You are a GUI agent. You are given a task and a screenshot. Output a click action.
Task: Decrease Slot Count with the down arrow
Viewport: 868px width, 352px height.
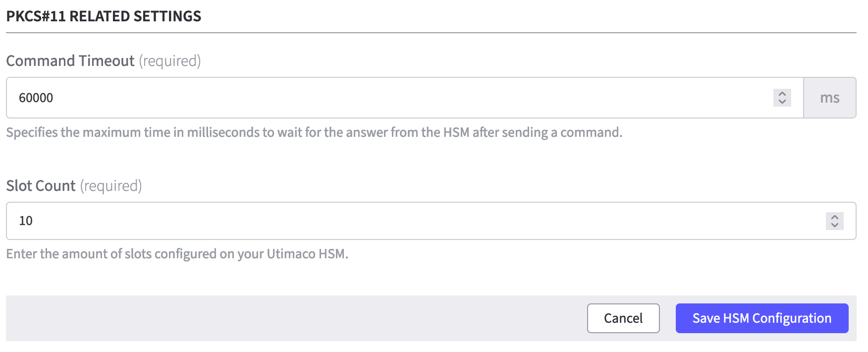click(x=834, y=225)
